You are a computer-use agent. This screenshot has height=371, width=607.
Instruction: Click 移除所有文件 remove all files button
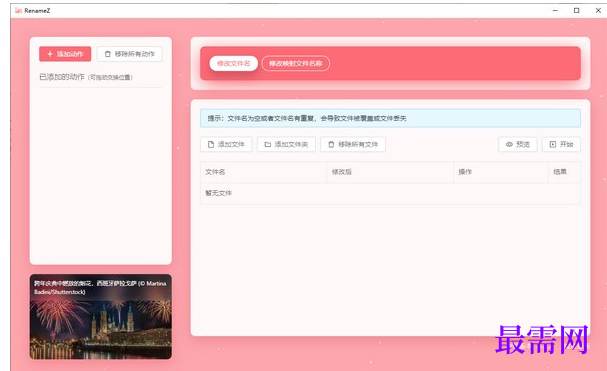pyautogui.click(x=353, y=144)
